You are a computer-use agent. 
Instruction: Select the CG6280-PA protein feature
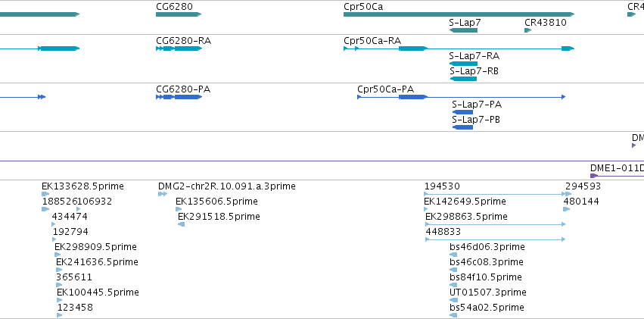(x=179, y=97)
